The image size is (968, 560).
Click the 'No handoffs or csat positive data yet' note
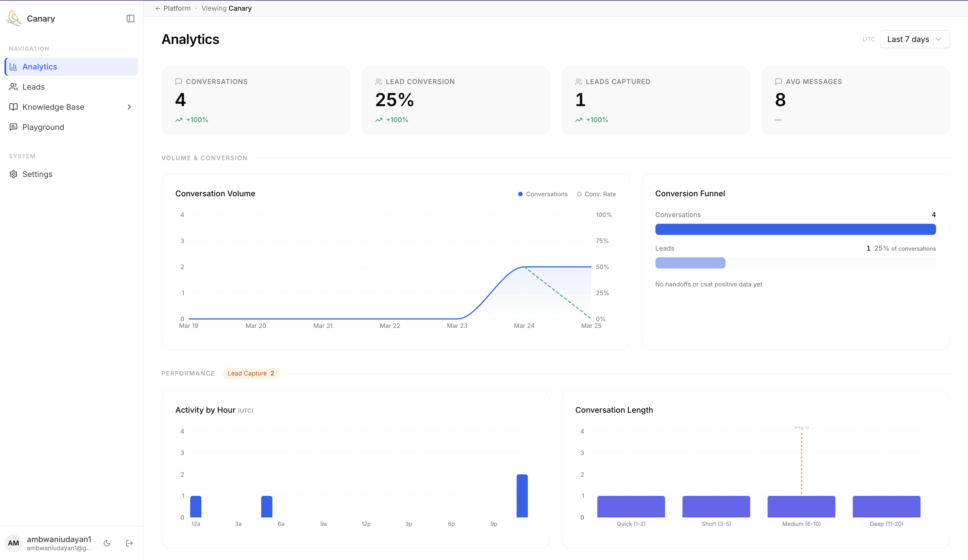coord(709,284)
